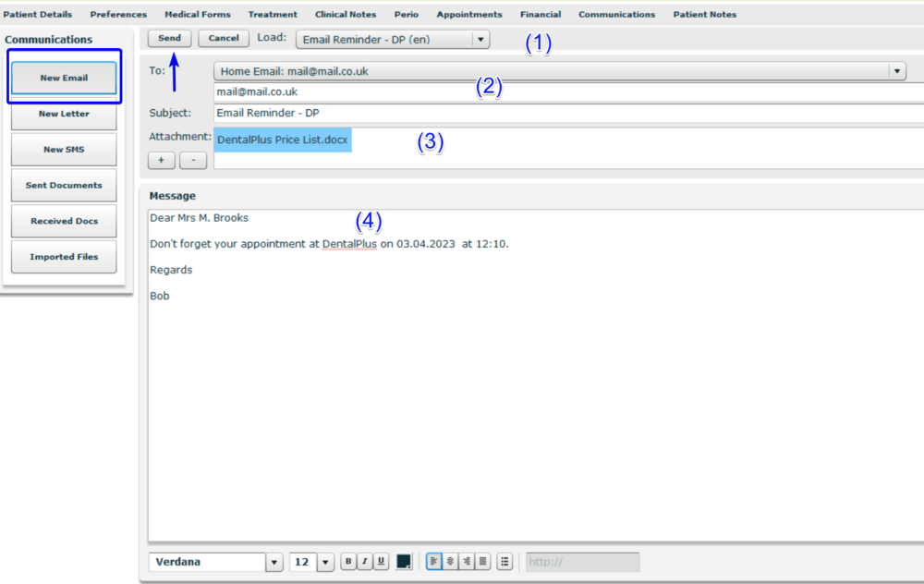Toggle bold text formatting
The width and height of the screenshot is (924, 584).
pos(348,562)
